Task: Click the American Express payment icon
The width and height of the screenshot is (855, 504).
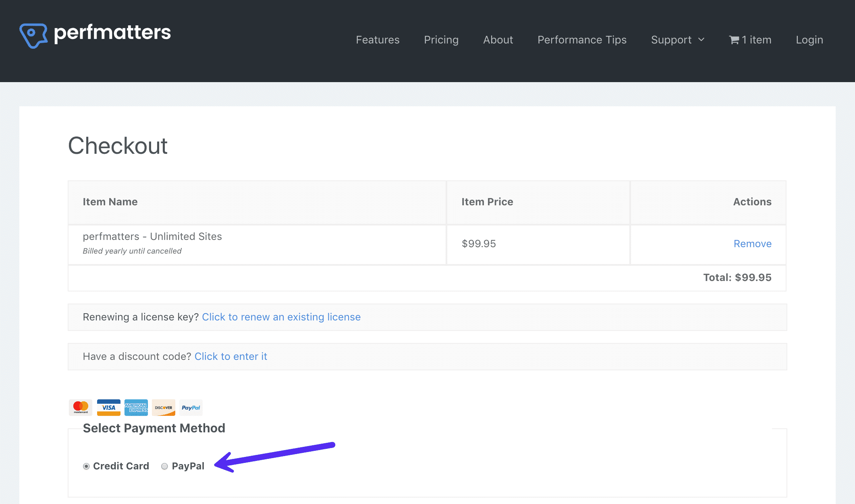Action: 135,407
